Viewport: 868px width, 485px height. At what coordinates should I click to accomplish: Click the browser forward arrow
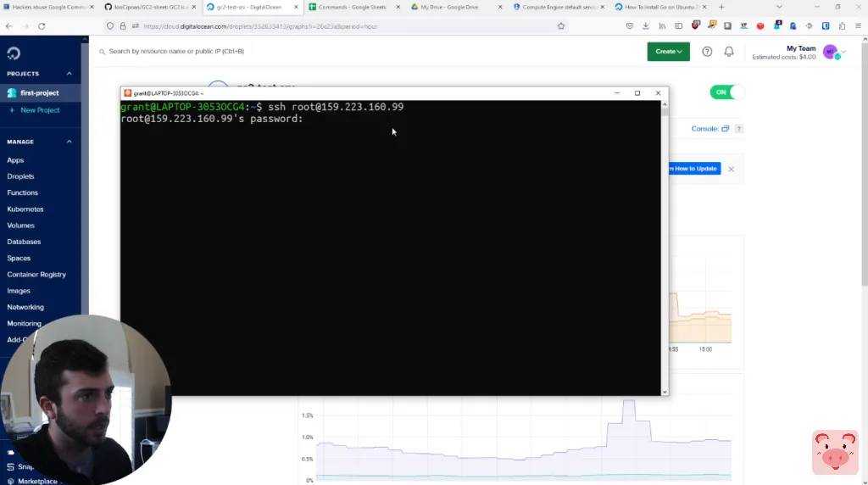[25, 26]
